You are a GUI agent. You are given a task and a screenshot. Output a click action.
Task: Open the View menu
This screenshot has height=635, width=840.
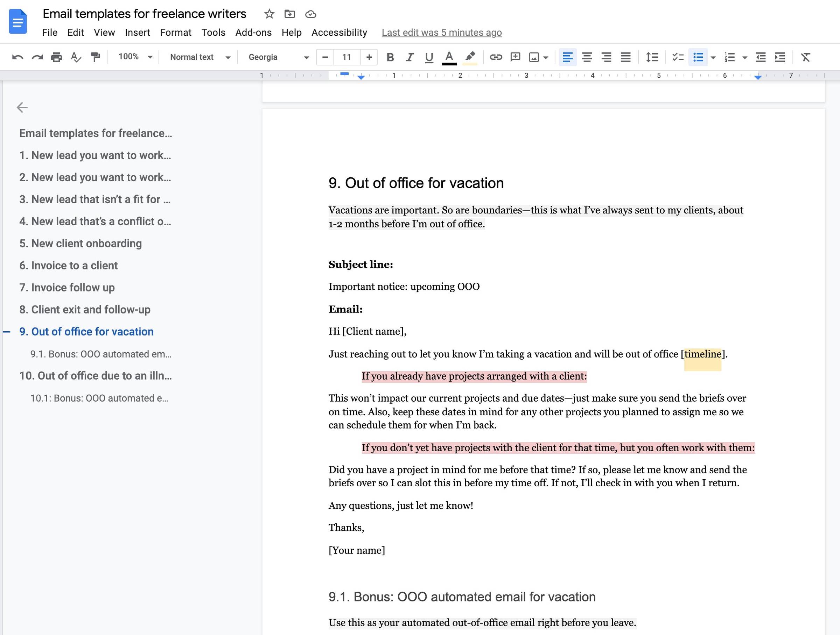point(104,33)
